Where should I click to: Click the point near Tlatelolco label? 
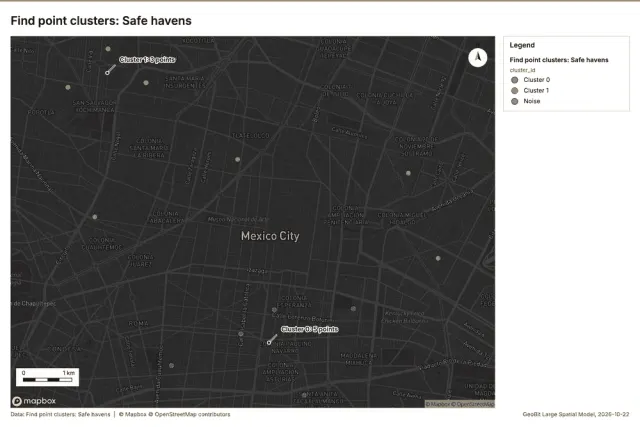(x=238, y=159)
